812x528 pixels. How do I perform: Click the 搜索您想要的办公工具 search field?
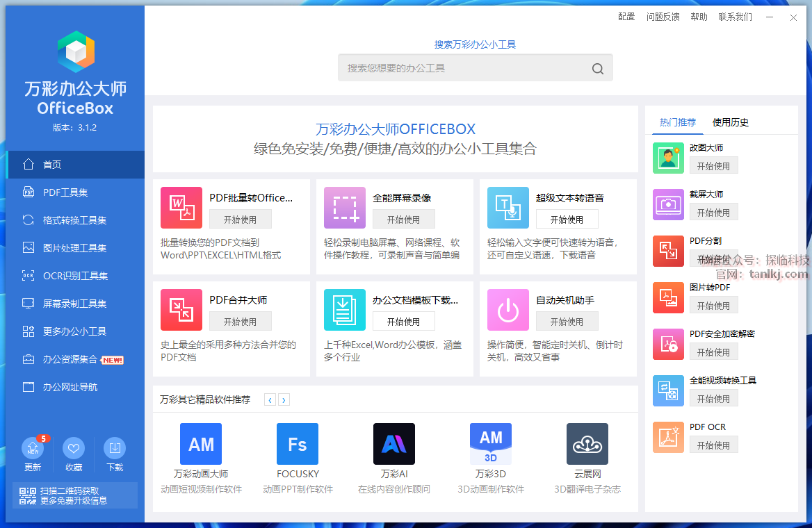tap(466, 68)
